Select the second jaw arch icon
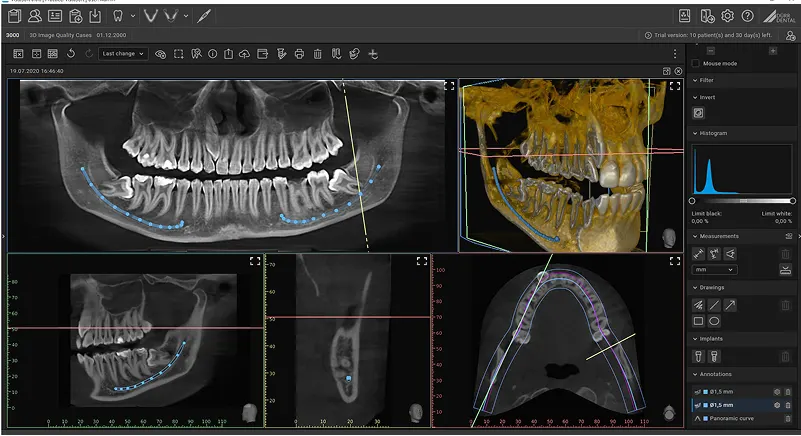801x436 pixels. (171, 16)
